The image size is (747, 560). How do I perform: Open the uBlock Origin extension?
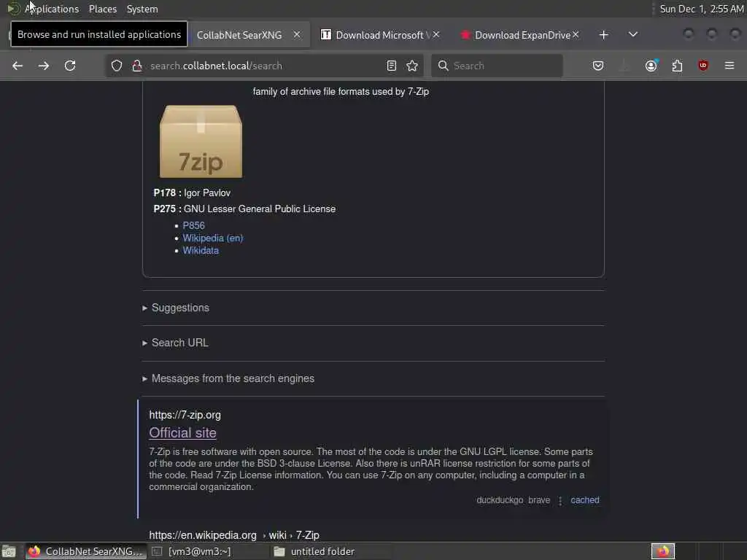tap(703, 66)
